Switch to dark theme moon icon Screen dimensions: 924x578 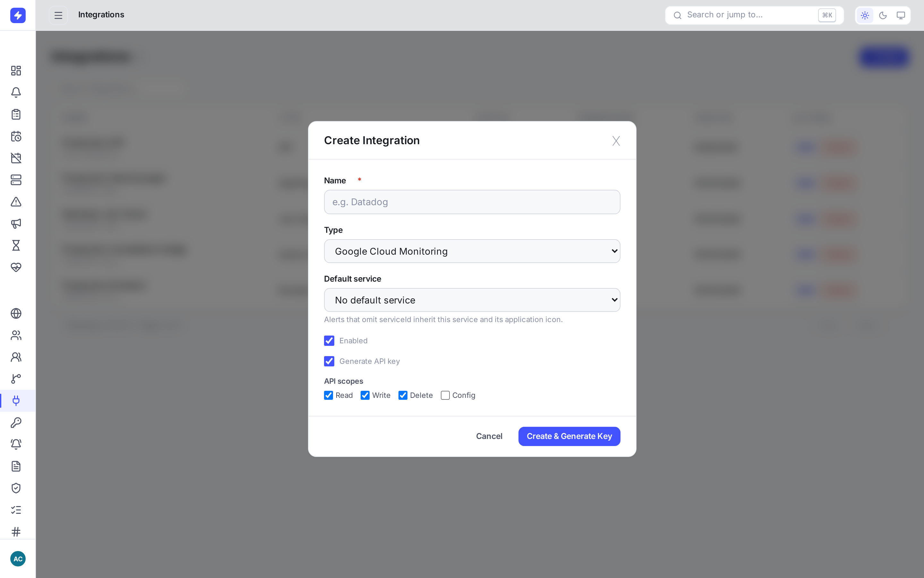click(x=883, y=15)
